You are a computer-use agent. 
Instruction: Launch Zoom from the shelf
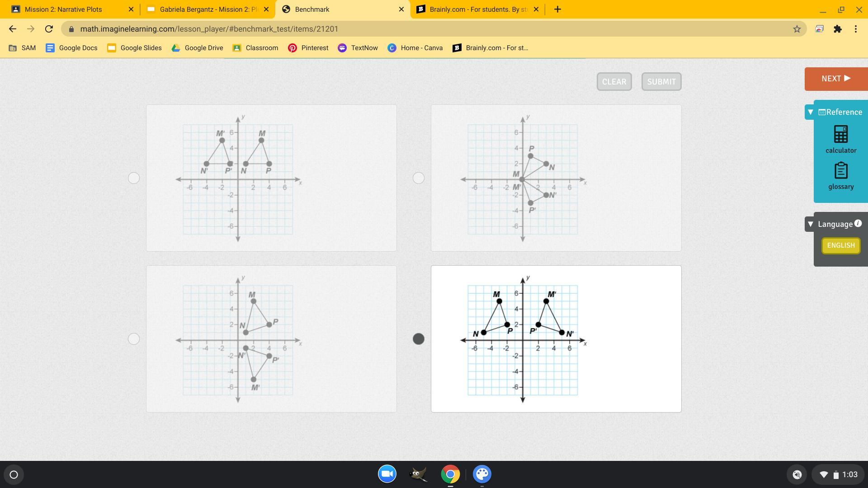tap(387, 474)
